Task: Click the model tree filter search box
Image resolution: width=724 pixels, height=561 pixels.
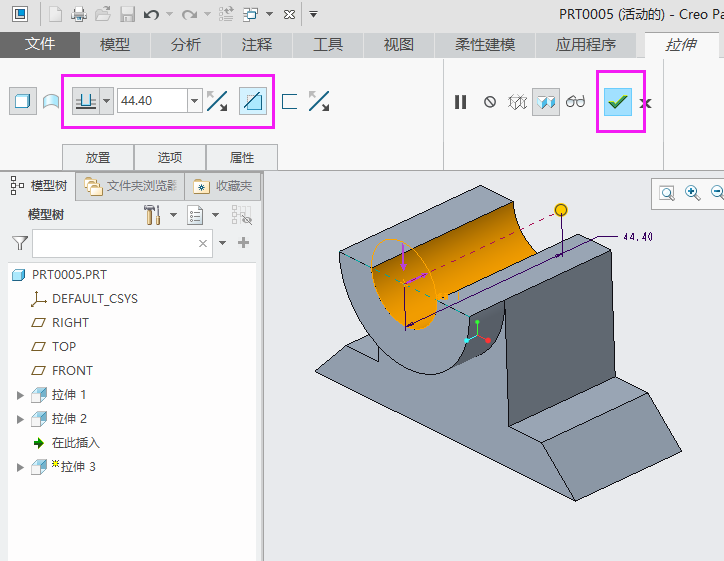Action: coord(115,243)
